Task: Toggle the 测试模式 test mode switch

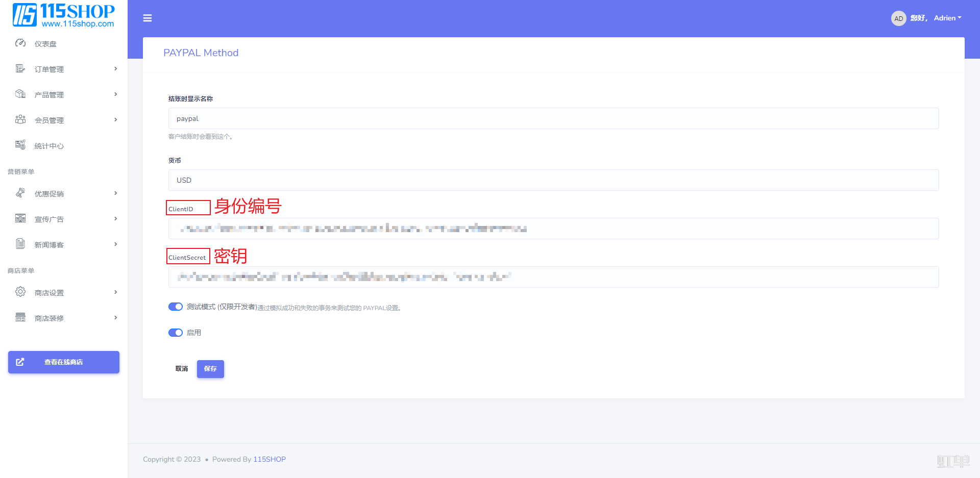Action: pos(176,307)
